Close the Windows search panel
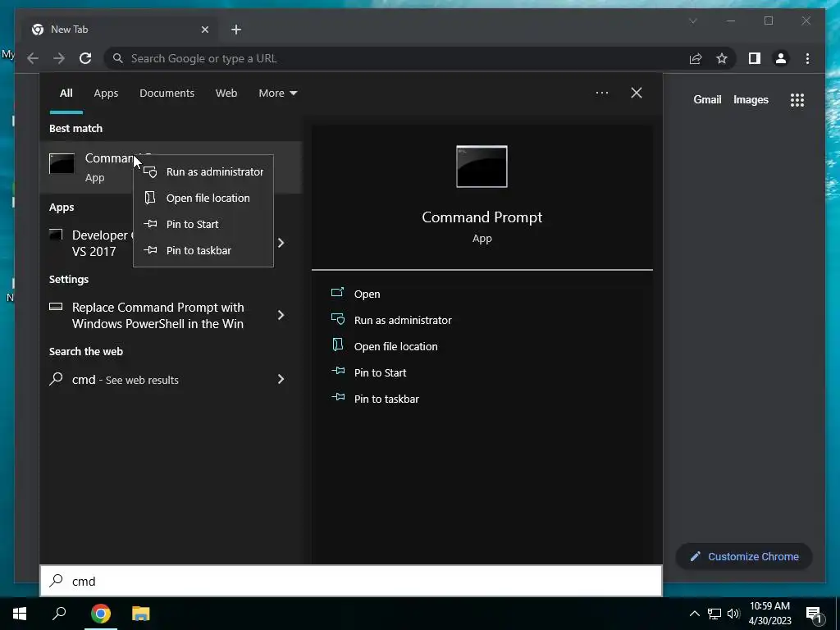The width and height of the screenshot is (840, 630). [636, 93]
